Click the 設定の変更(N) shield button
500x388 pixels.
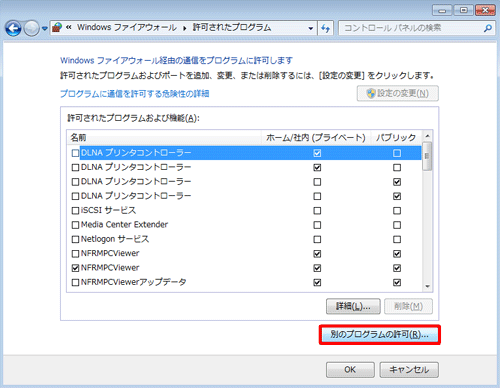point(398,93)
